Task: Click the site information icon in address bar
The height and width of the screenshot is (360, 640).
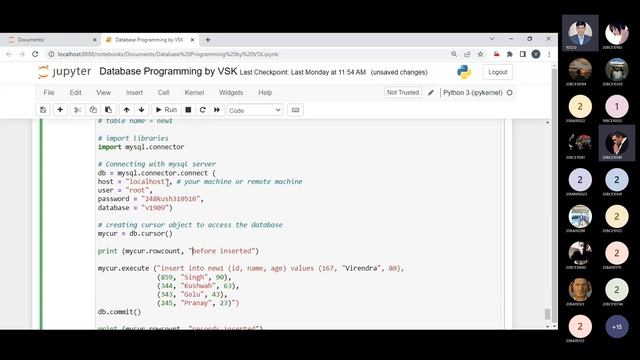Action: 51,54
